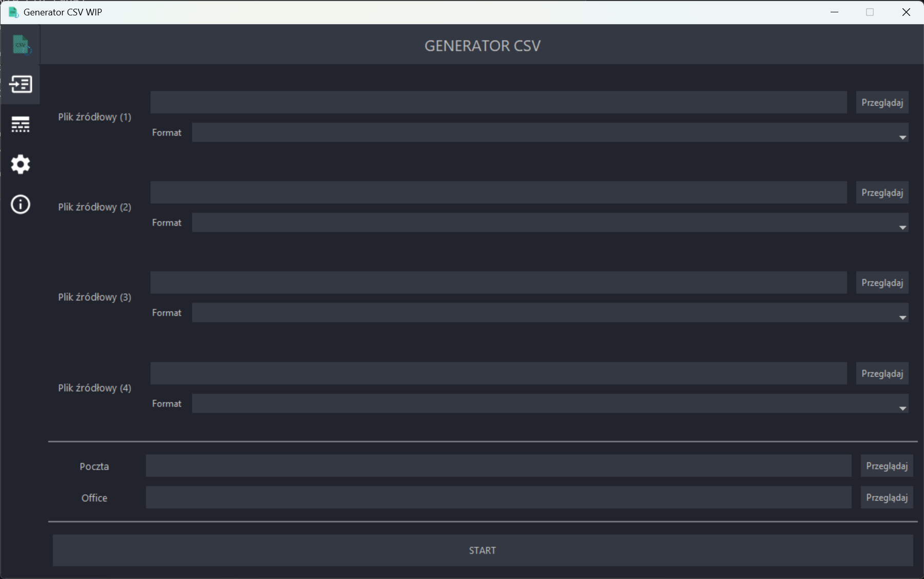Open the import files sidebar page
Image resolution: width=924 pixels, height=579 pixels.
point(21,84)
